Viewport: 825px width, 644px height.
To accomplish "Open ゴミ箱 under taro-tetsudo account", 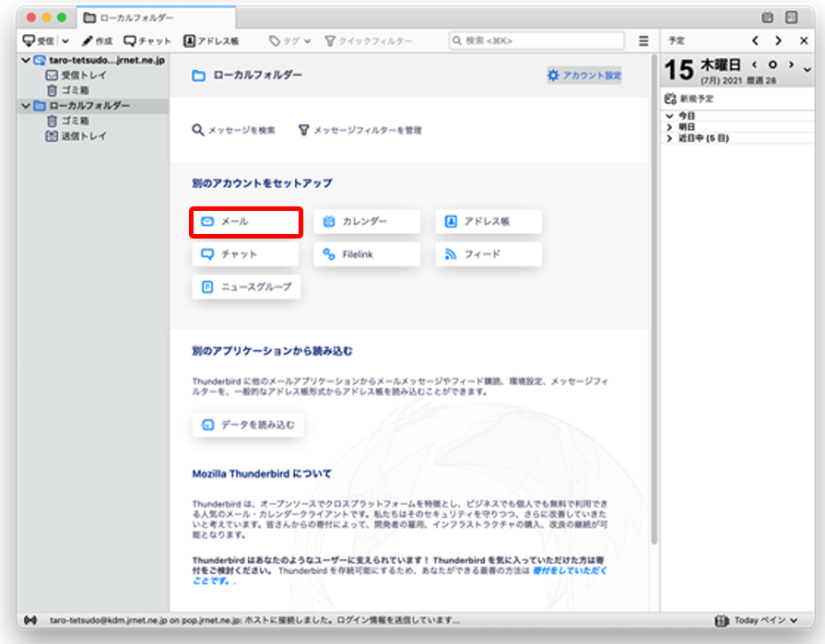I will [68, 90].
